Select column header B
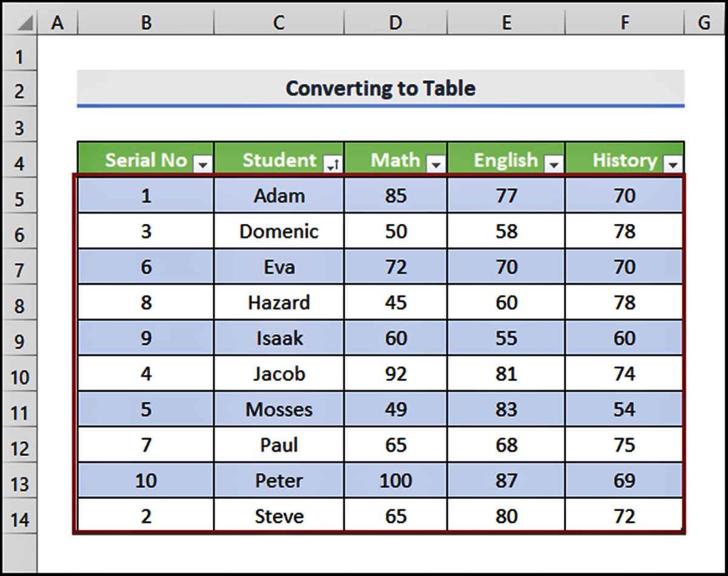The image size is (728, 576). pos(146,21)
